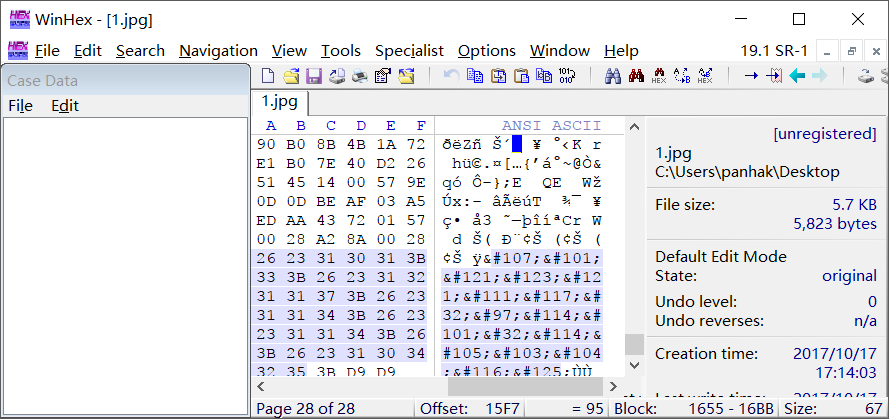Click the horizontal scrollbar thumb

click(x=525, y=387)
